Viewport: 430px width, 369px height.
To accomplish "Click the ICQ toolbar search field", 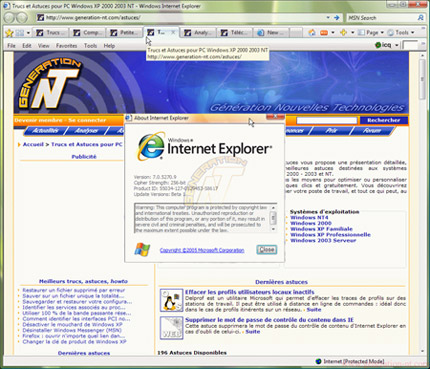I will pos(410,45).
